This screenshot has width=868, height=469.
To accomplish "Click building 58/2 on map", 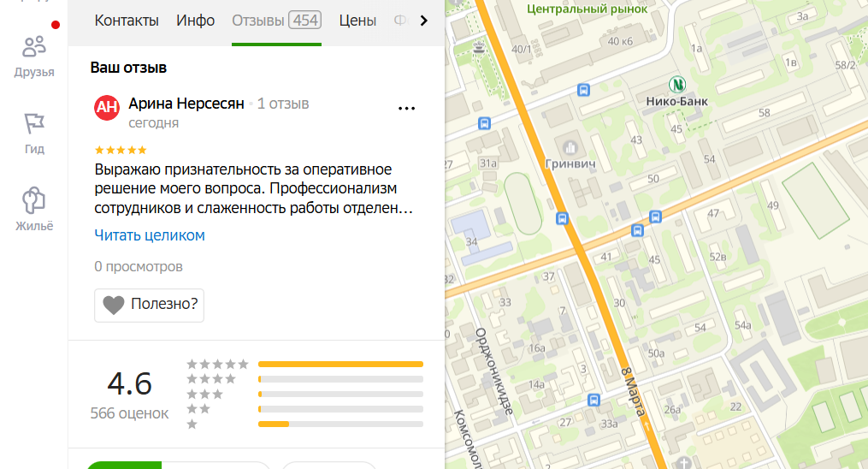I will [845, 65].
